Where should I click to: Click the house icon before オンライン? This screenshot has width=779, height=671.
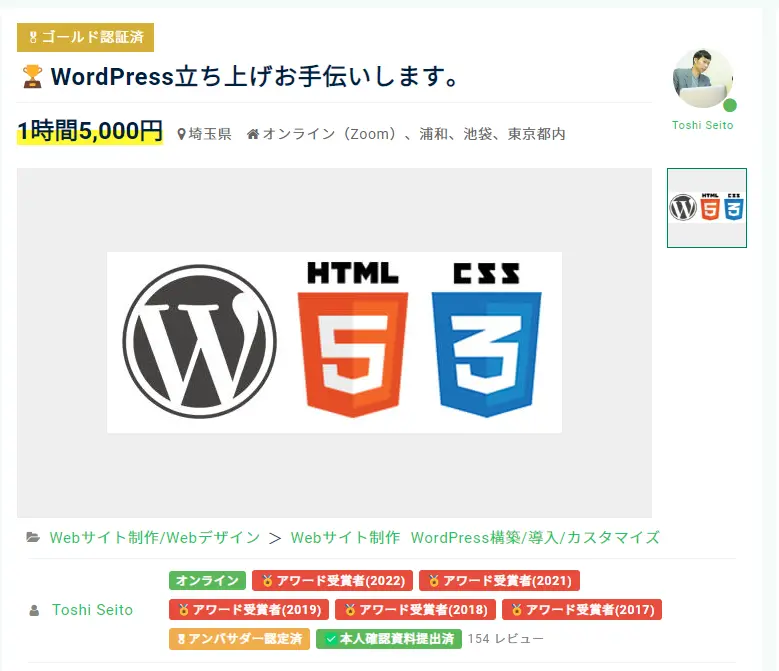[x=253, y=134]
